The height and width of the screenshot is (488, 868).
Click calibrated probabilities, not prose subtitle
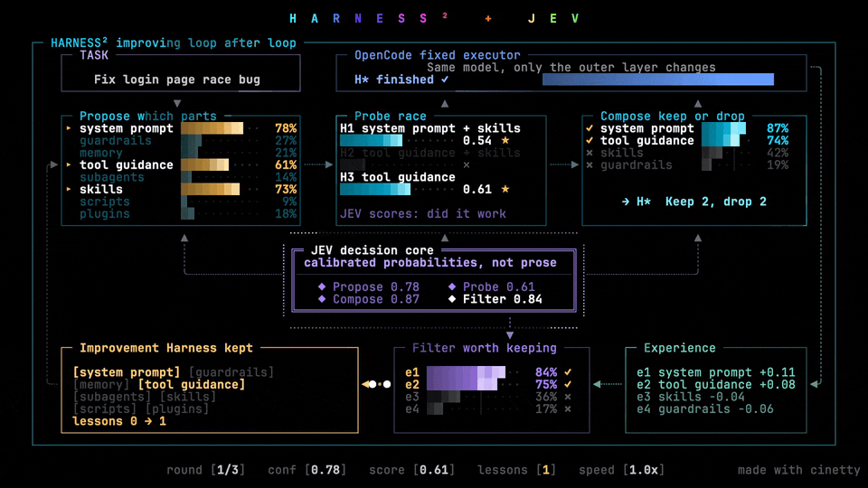click(430, 262)
